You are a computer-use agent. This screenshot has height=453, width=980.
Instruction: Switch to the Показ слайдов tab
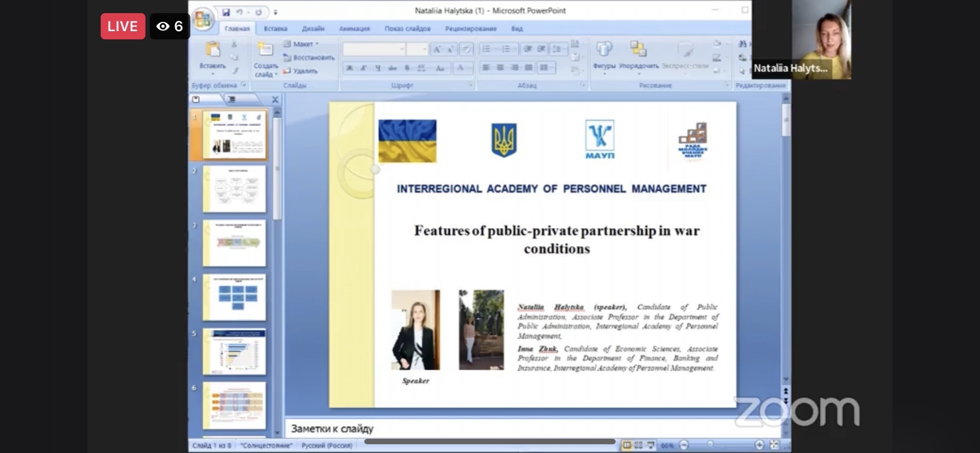coord(407,28)
